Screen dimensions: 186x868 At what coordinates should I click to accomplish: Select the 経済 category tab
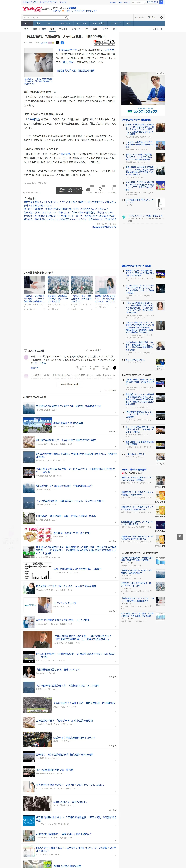pos(52,29)
